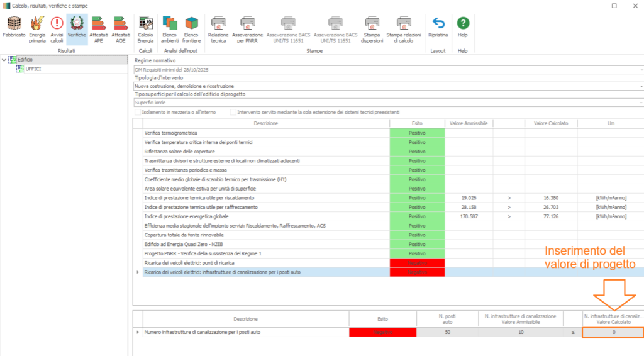
Task: Click the row indicator arrow of the lower table
Action: coord(138,332)
